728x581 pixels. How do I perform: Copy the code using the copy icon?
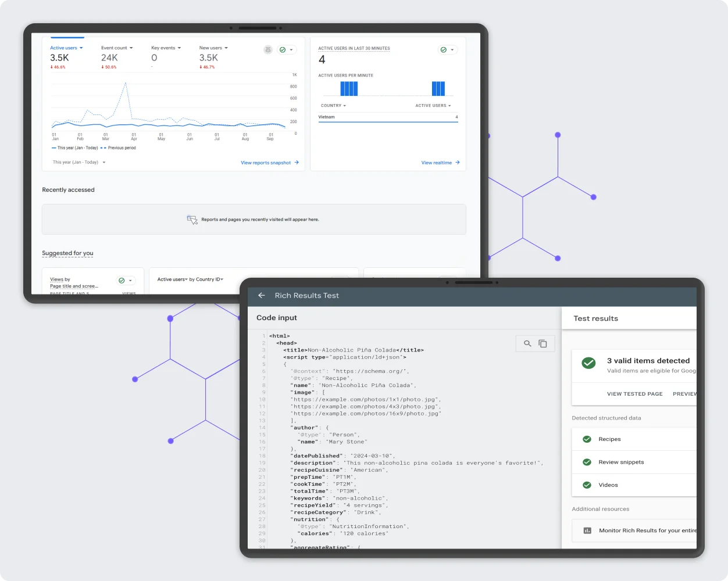(x=543, y=343)
